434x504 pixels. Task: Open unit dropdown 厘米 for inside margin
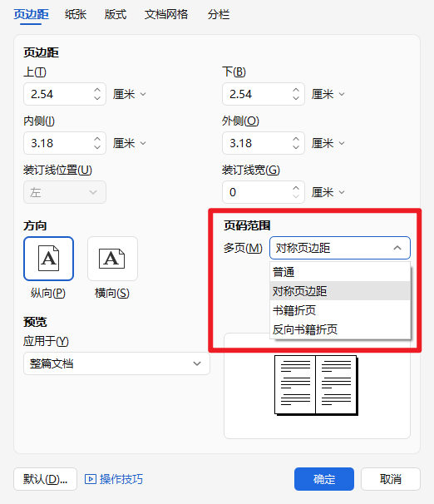130,143
